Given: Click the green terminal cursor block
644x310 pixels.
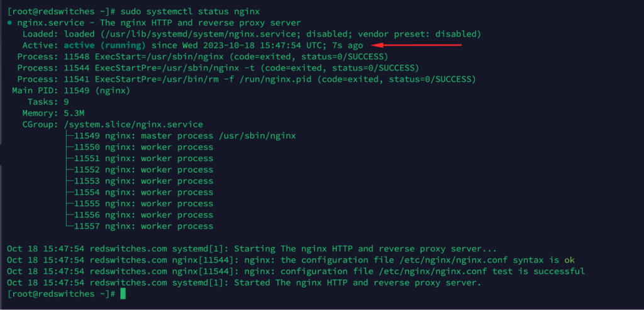Looking at the screenshot, I should 123,294.
